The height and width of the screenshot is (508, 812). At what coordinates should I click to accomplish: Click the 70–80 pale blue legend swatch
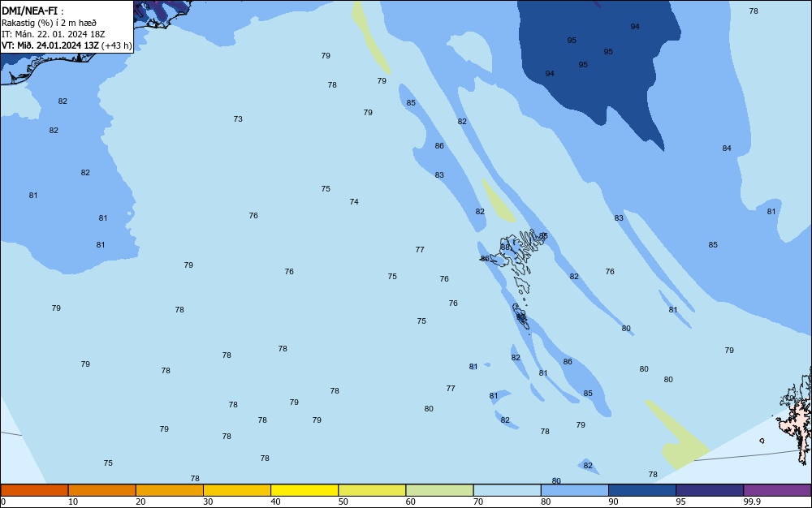coord(507,490)
